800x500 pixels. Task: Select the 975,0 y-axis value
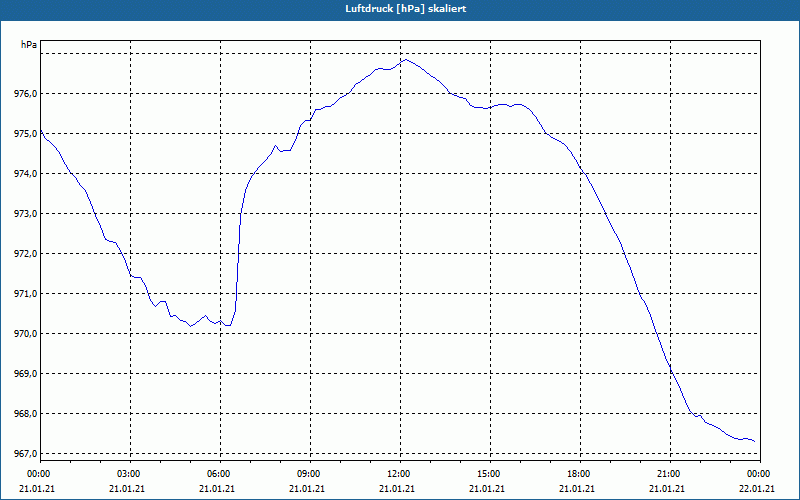[x=27, y=134]
